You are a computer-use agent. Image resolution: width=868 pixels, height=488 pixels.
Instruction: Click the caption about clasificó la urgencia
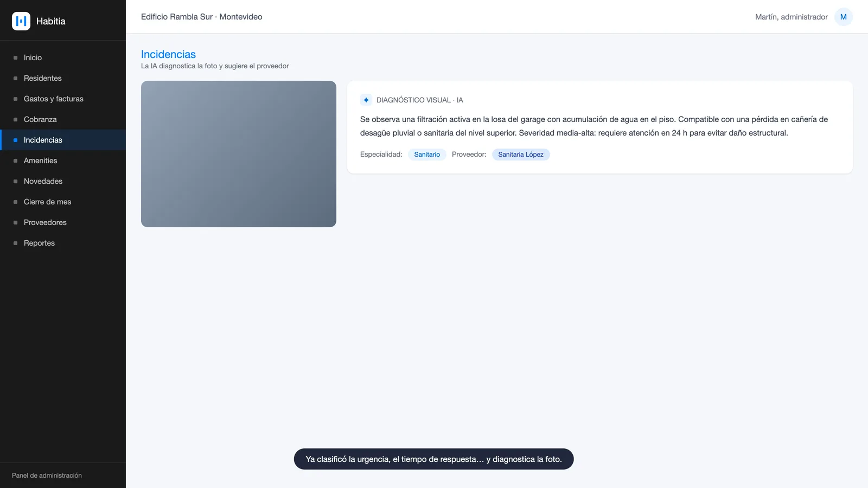(x=434, y=459)
